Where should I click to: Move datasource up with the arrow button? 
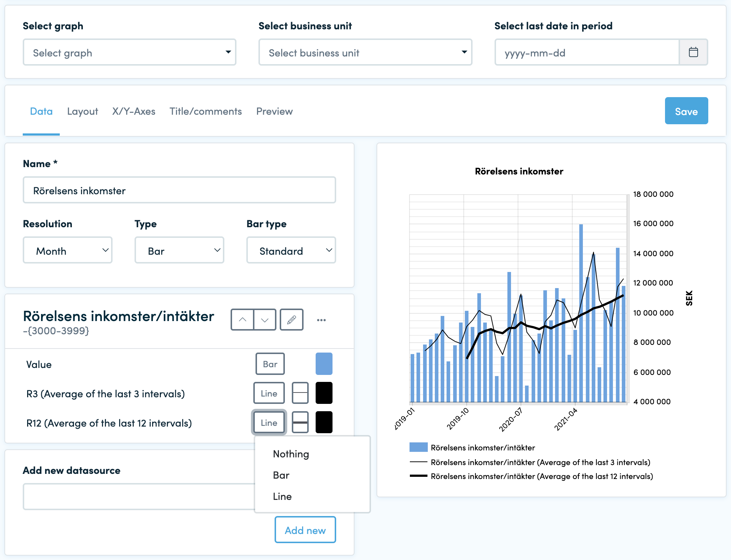[x=242, y=320]
